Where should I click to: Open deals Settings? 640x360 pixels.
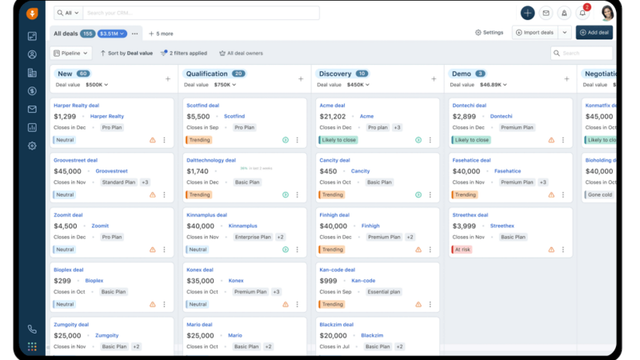coord(489,32)
